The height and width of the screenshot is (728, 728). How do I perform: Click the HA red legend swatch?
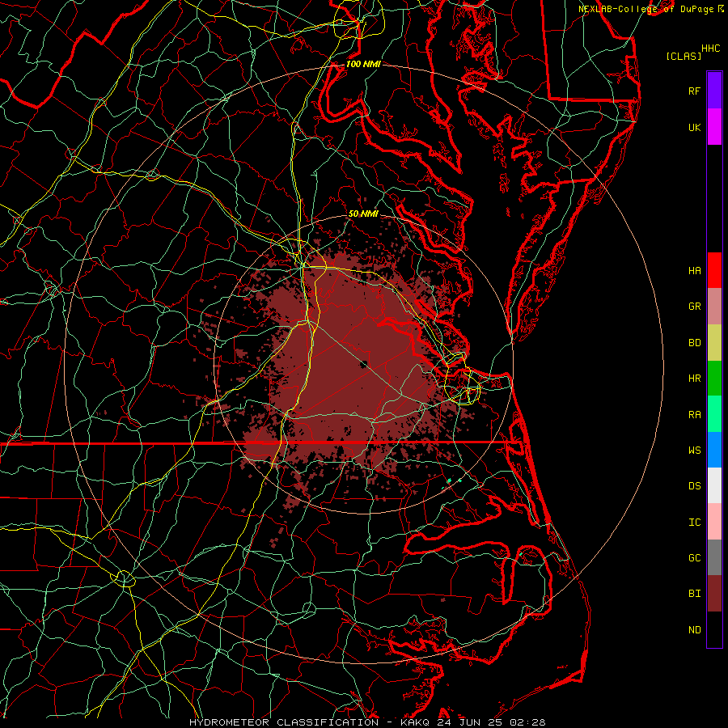click(x=714, y=270)
